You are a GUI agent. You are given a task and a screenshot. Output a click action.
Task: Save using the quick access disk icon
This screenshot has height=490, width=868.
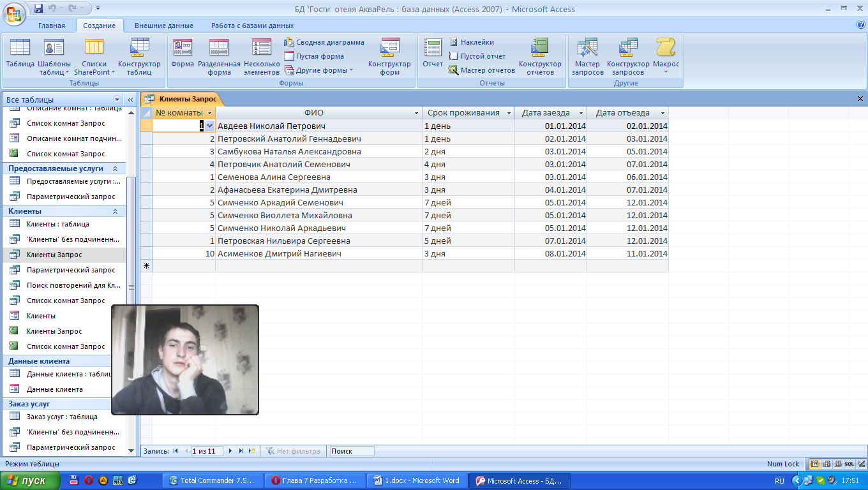click(x=38, y=9)
